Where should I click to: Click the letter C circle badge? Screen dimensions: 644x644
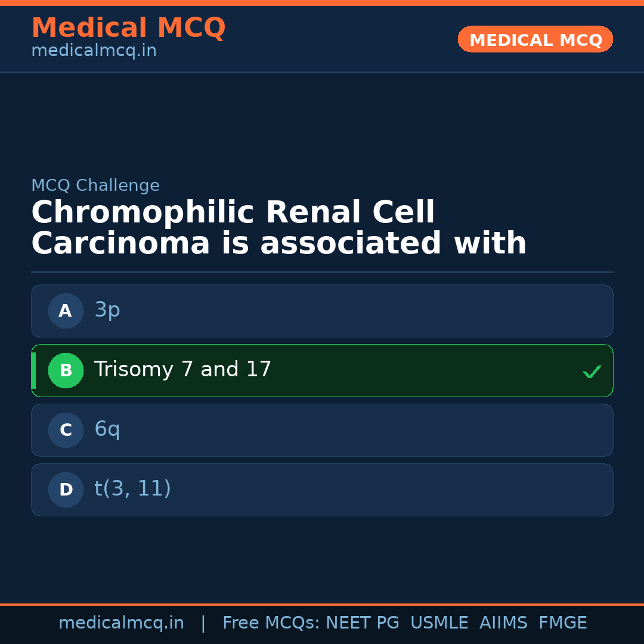(66, 430)
